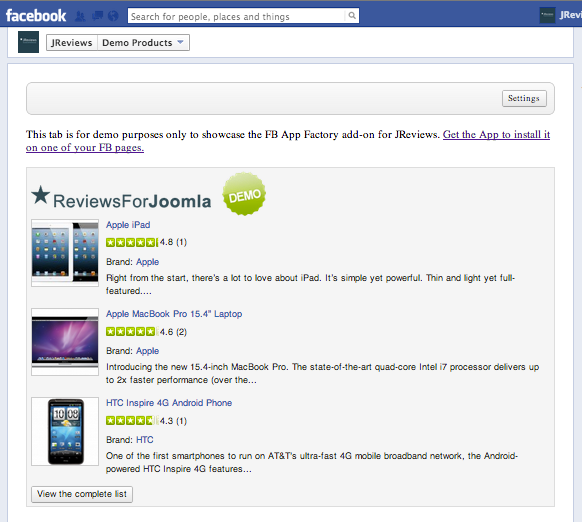The height and width of the screenshot is (522, 582).
Task: Click View the complete list button
Action: point(82,494)
